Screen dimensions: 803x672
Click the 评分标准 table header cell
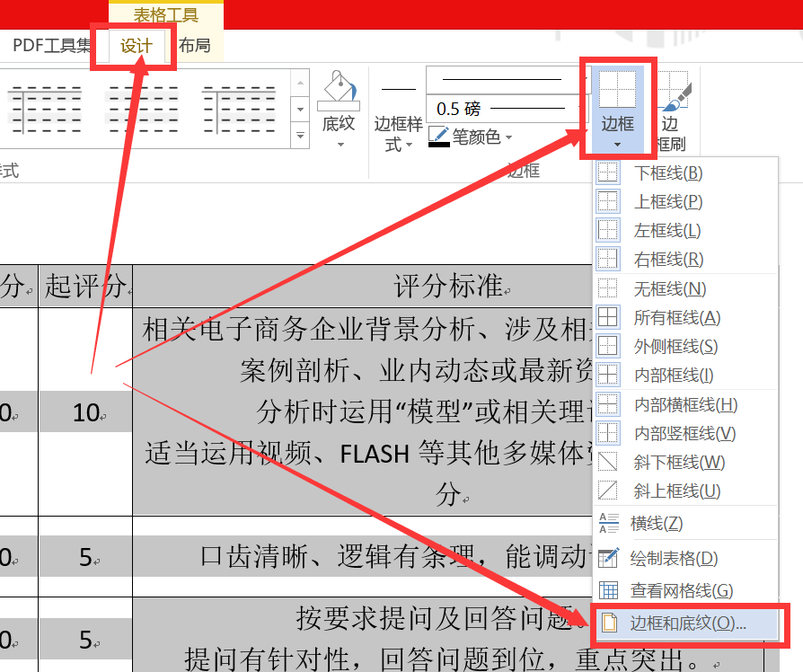coord(363,286)
